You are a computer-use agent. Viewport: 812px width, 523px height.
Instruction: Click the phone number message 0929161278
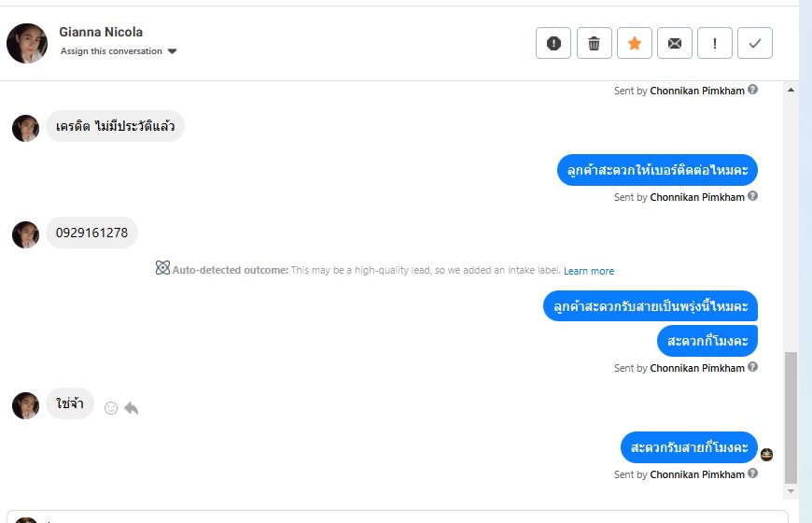91,233
